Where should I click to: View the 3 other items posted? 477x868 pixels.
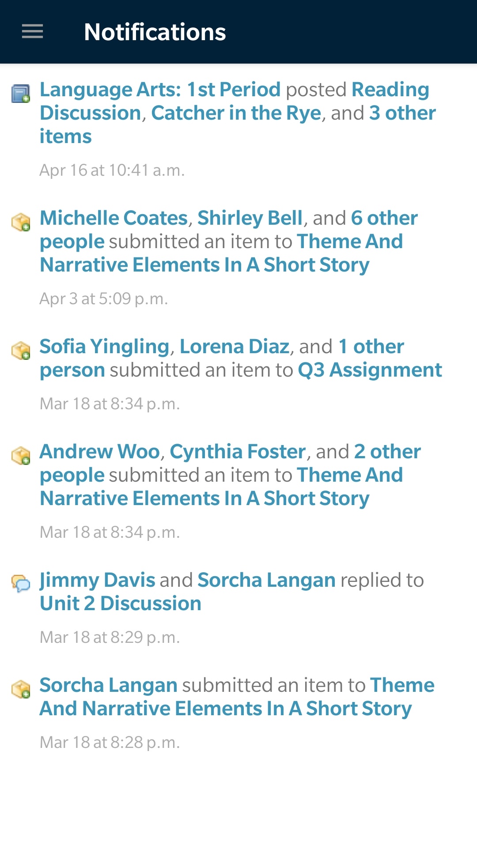[x=402, y=113]
